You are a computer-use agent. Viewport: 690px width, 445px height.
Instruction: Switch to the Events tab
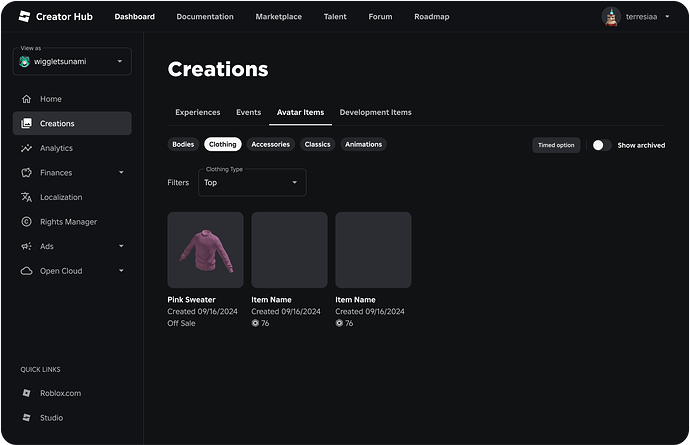[x=249, y=112]
